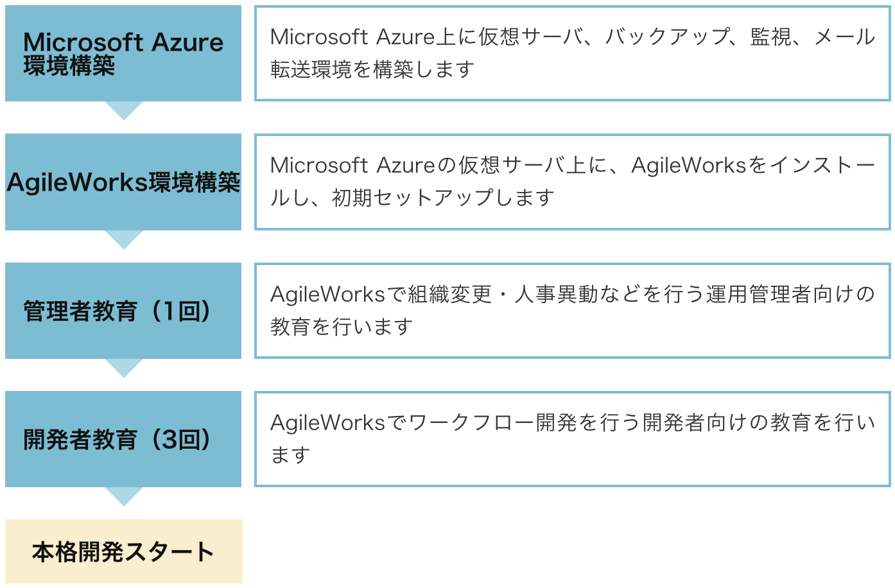
Task: Select the Microsoft Azure 環境構築 step box
Action: 123,53
